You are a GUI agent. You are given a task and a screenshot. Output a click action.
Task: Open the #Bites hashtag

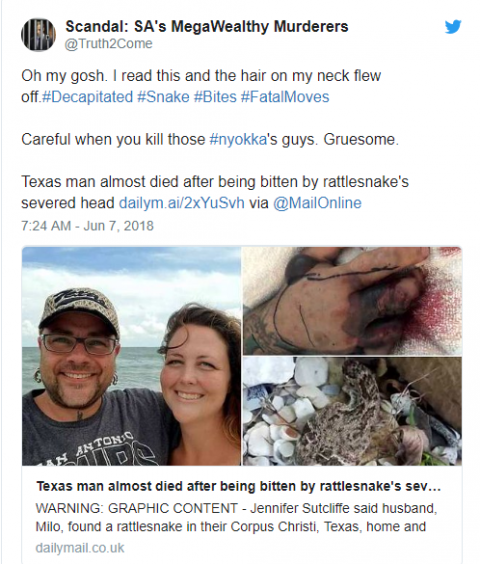tap(215, 97)
